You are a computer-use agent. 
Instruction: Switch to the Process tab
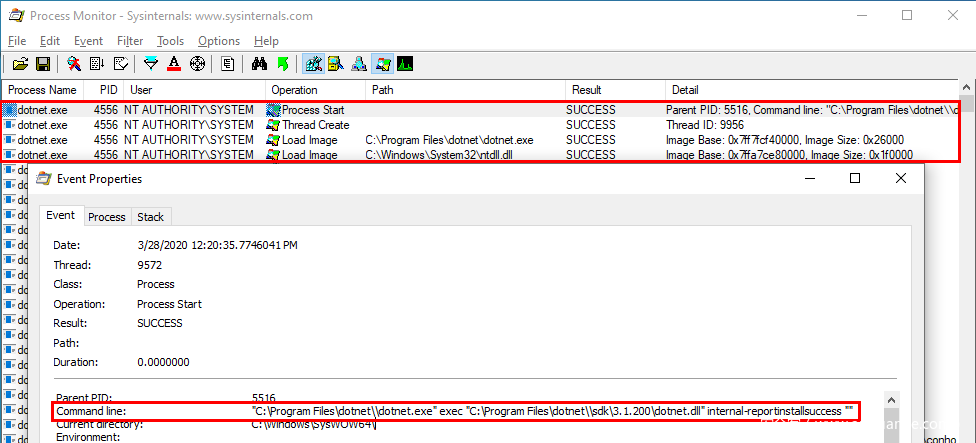[107, 217]
